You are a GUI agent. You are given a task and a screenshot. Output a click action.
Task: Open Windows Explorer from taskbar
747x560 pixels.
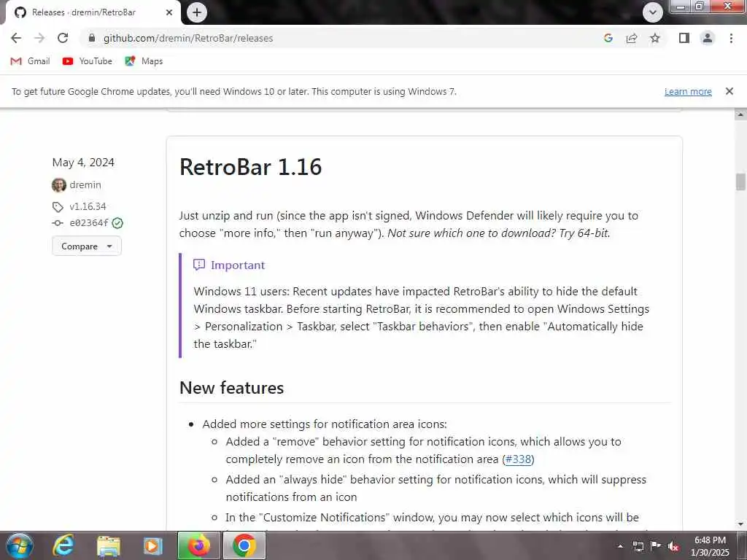pyautogui.click(x=109, y=545)
